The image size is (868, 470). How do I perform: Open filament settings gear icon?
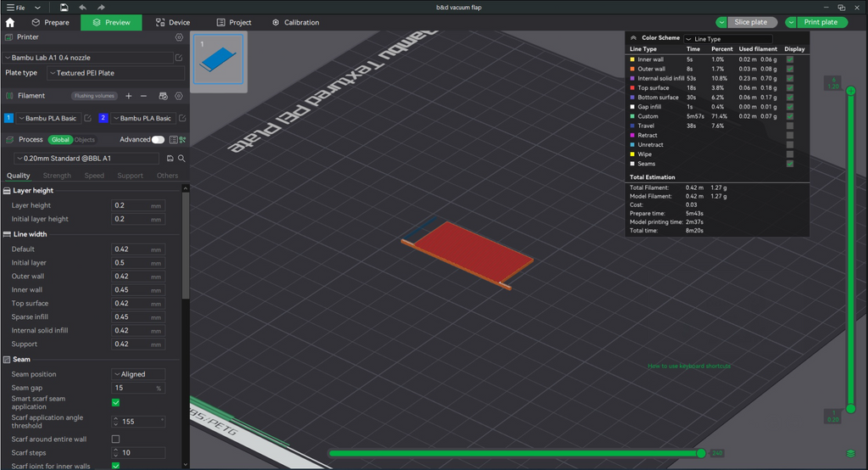tap(179, 96)
